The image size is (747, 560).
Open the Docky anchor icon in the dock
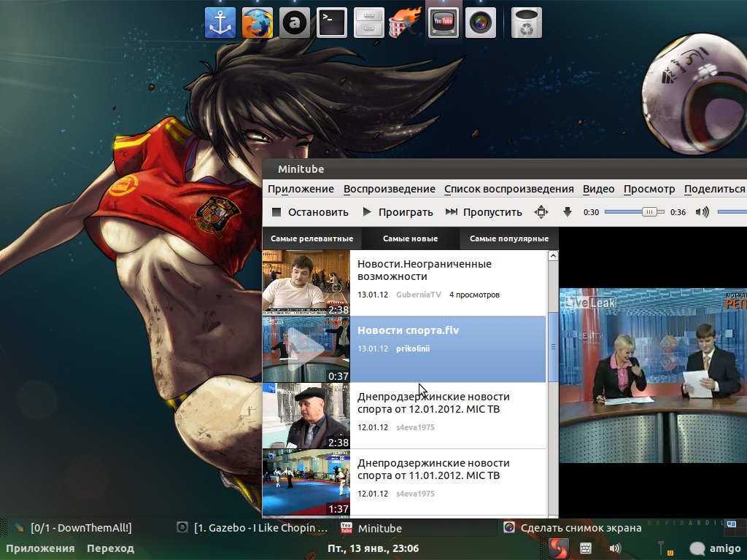220,23
